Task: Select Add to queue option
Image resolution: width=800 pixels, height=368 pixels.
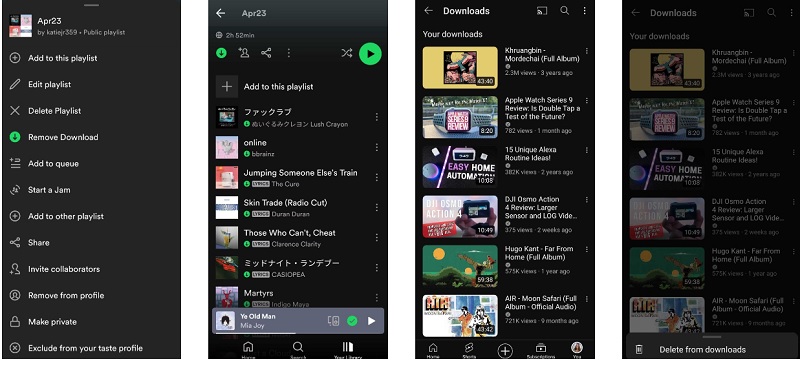Action: coord(53,164)
